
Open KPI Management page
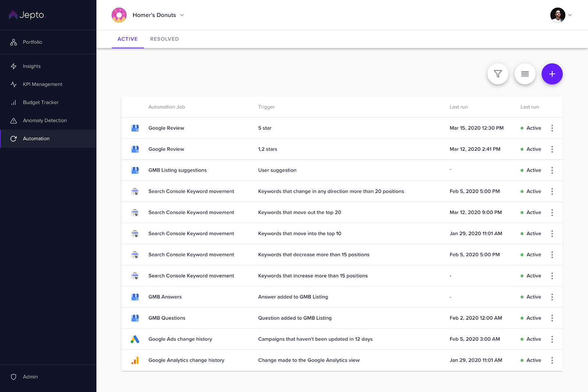click(x=48, y=84)
